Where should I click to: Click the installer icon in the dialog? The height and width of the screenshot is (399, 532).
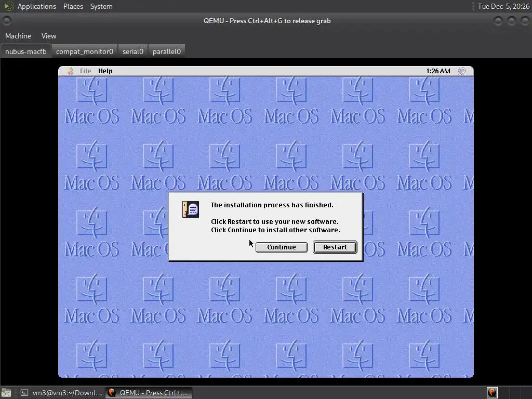[x=191, y=209]
